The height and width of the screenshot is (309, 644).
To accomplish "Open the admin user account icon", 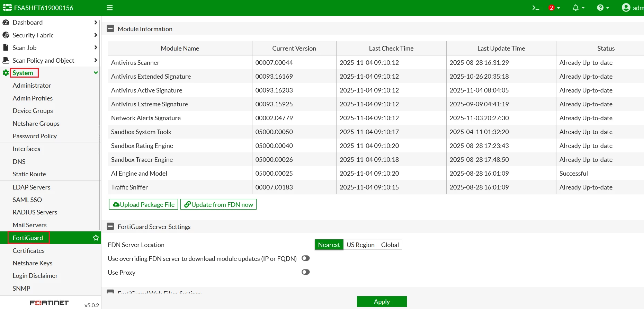I will [626, 8].
